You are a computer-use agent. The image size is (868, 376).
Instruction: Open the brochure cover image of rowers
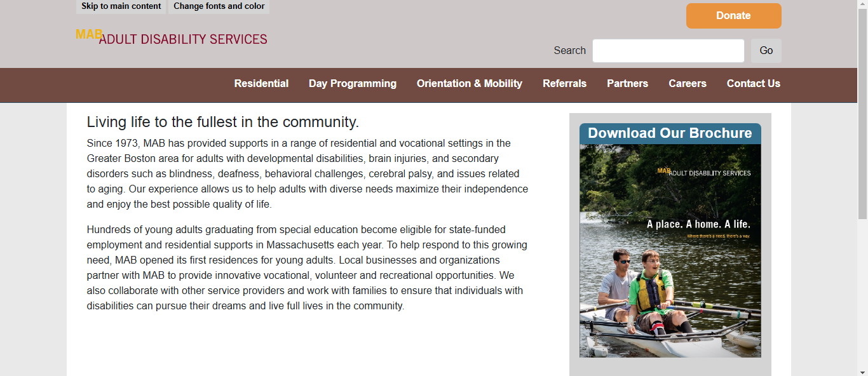point(670,251)
